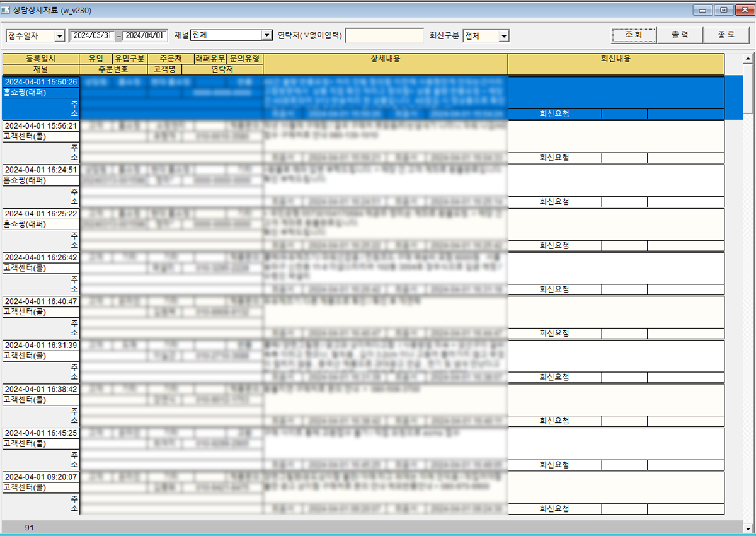This screenshot has height=536, width=756.
Task: Click the 상세내용 column header
Action: click(386, 59)
